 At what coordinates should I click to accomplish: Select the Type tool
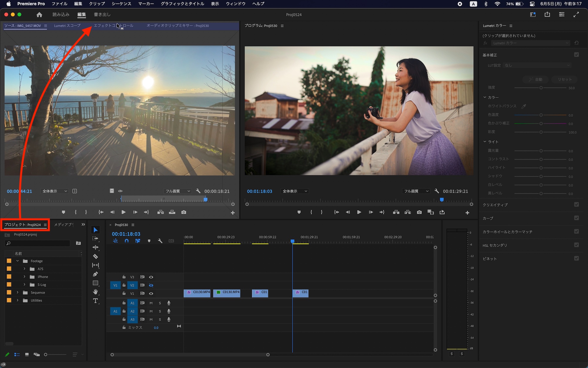tap(95, 301)
